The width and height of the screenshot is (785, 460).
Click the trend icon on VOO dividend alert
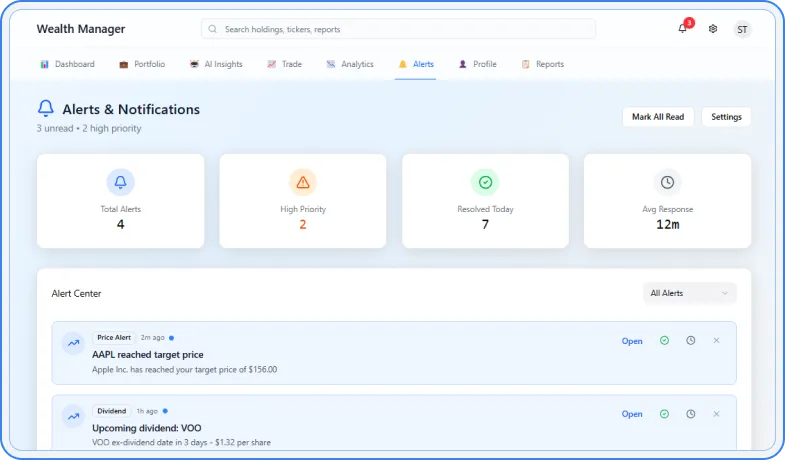click(74, 416)
